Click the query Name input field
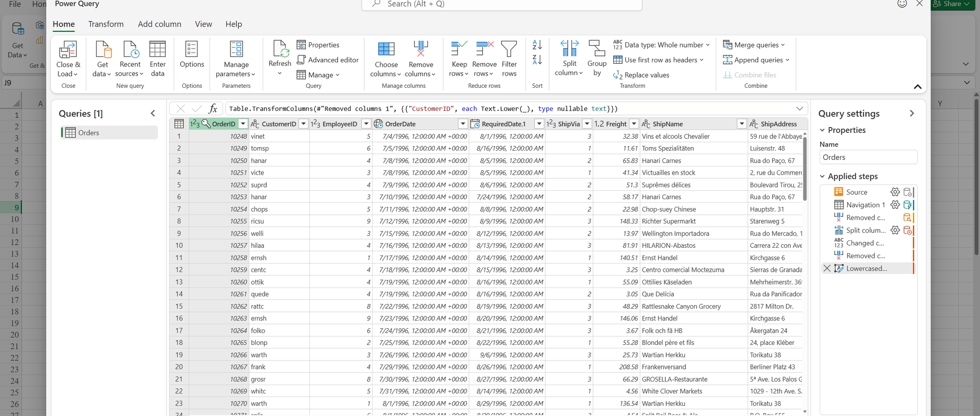The width and height of the screenshot is (980, 416). pyautogui.click(x=868, y=157)
